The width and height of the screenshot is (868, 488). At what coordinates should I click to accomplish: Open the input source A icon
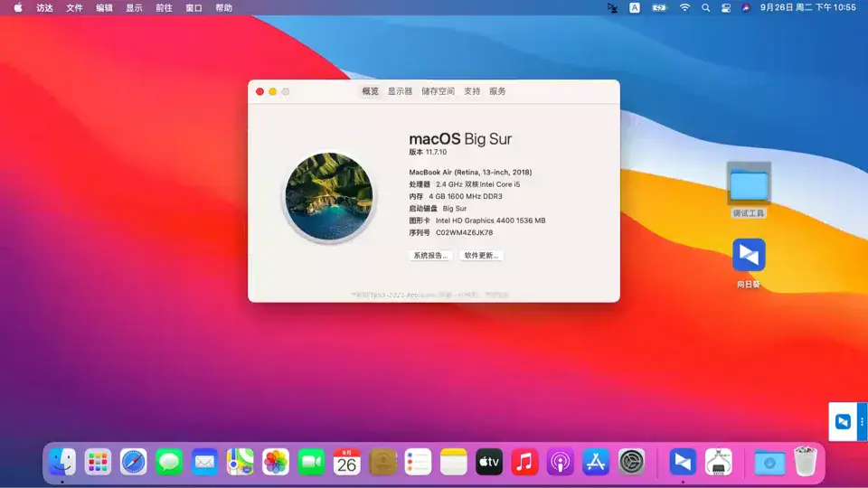(x=635, y=8)
